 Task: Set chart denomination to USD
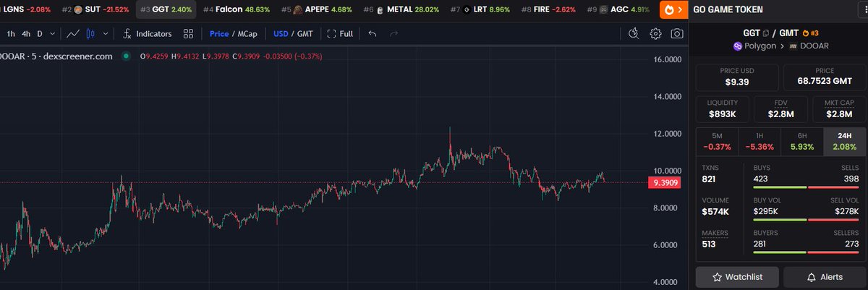(x=281, y=33)
